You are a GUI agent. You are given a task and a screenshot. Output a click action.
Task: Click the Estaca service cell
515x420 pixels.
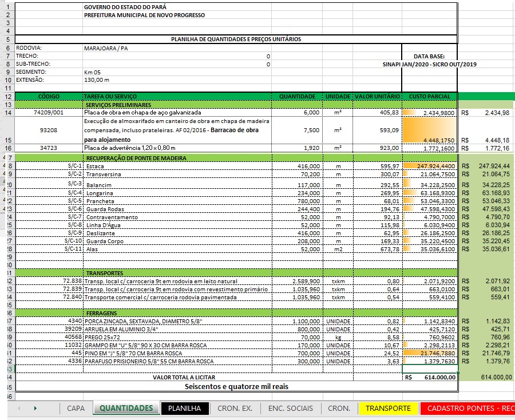coord(177,166)
